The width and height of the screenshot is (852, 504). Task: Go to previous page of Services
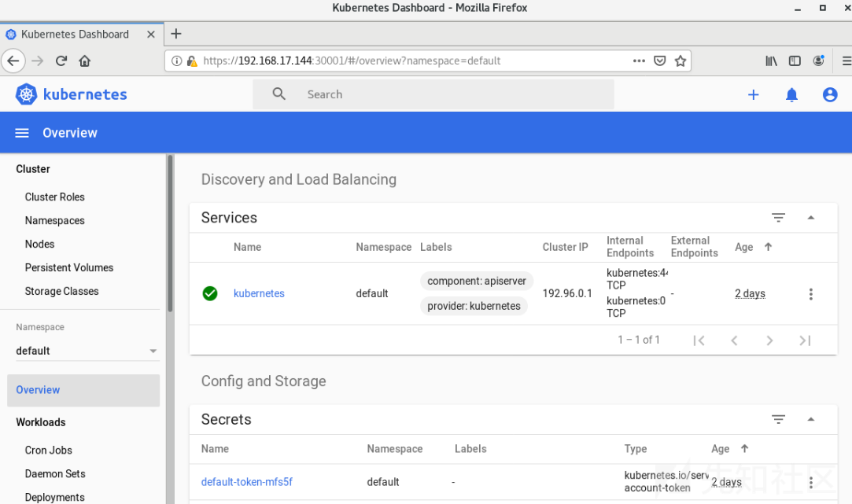[734, 340]
